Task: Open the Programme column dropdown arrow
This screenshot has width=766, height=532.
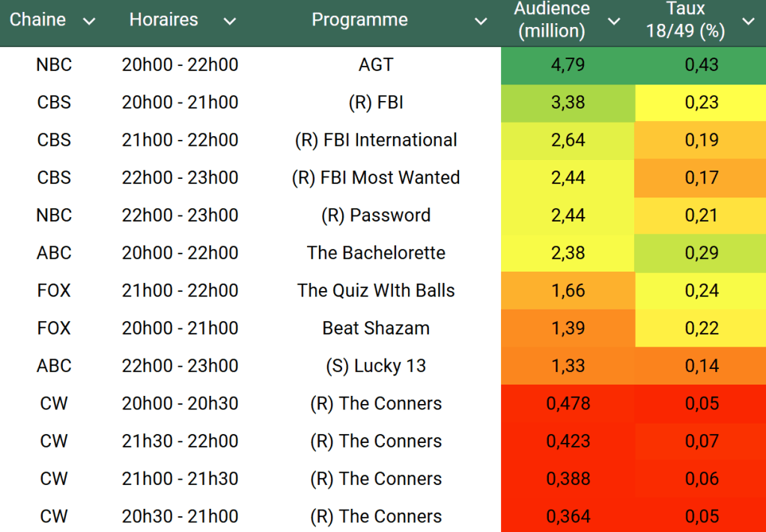Action: pos(481,21)
